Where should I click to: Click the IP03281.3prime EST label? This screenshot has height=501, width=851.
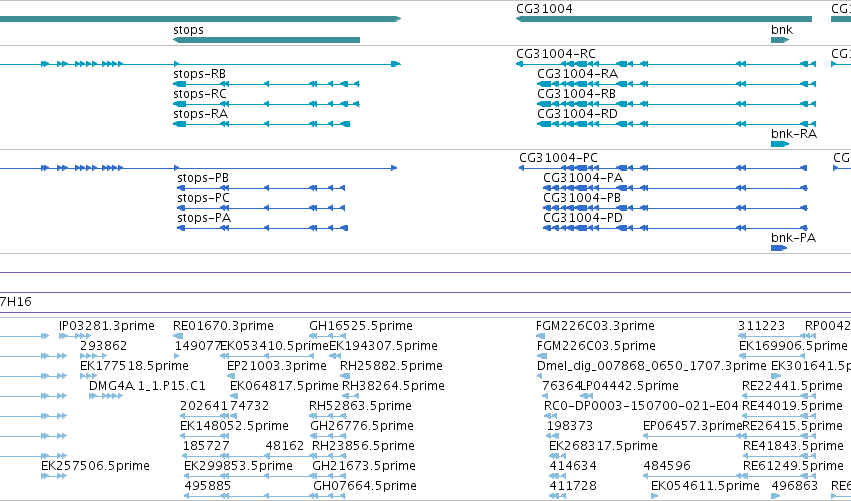107,326
